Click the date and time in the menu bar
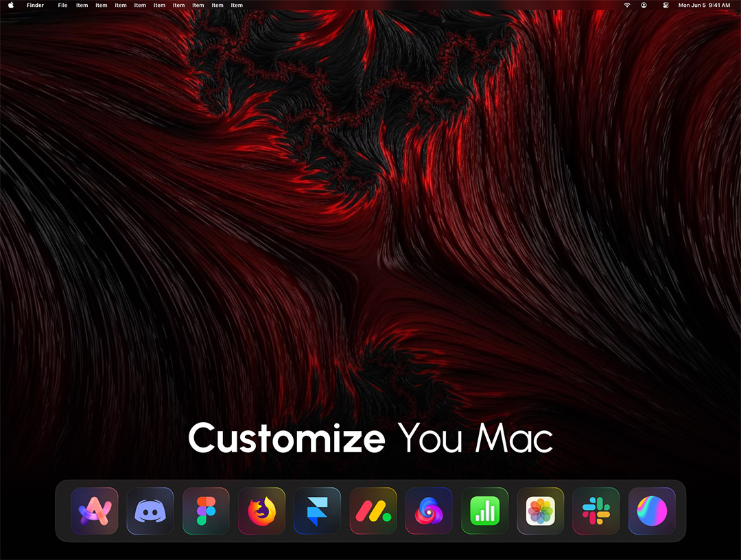This screenshot has width=741, height=560. point(704,5)
